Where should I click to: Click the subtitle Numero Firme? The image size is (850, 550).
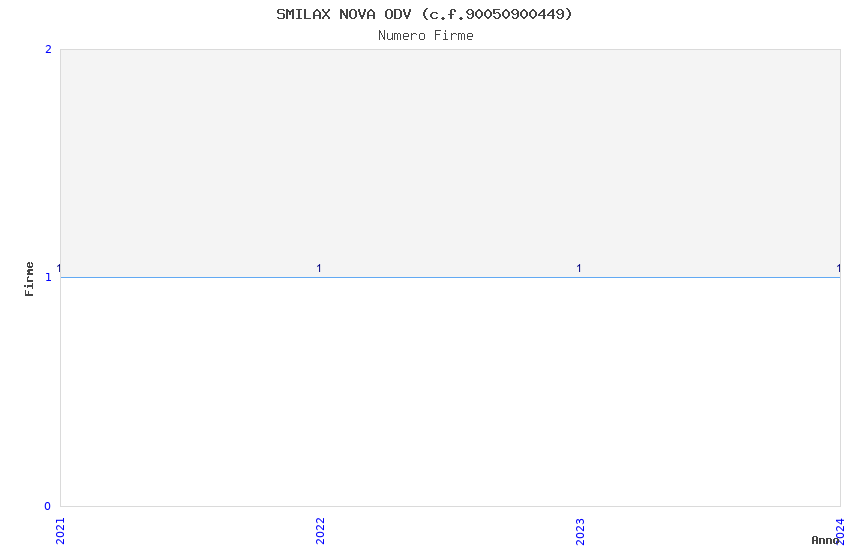click(426, 36)
